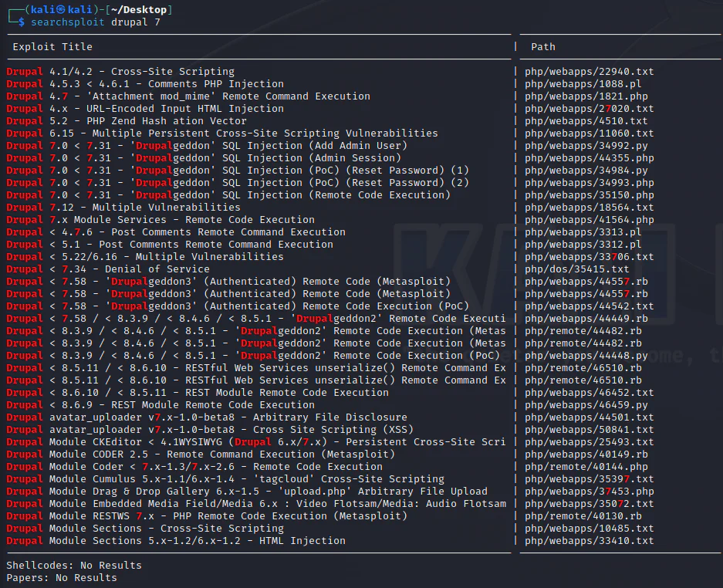Click the 'Shellcodes: No Results' line

(74, 566)
